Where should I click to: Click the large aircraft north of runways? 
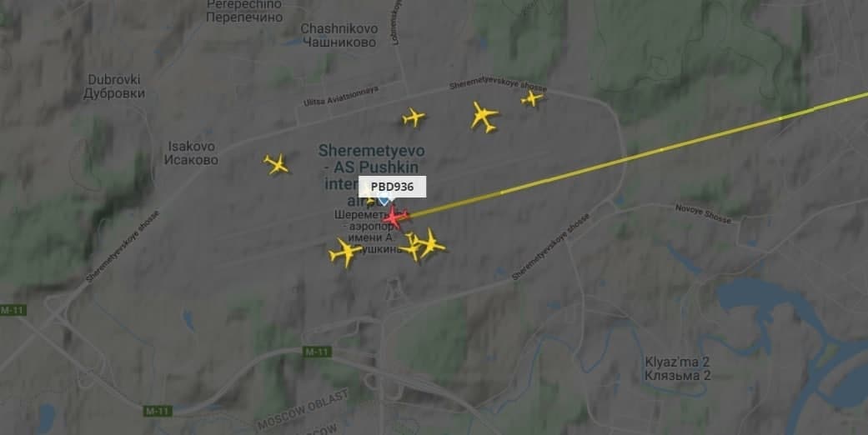pyautogui.click(x=484, y=117)
